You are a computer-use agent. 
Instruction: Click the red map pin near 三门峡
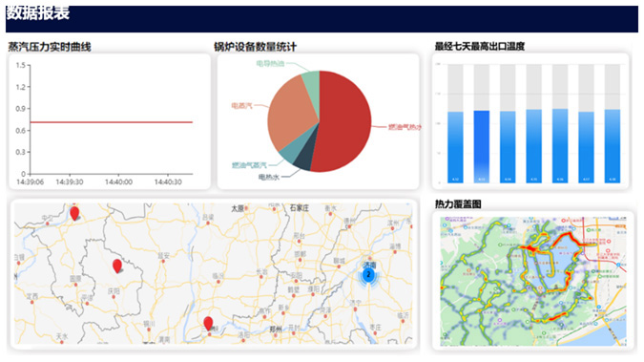[x=208, y=324]
